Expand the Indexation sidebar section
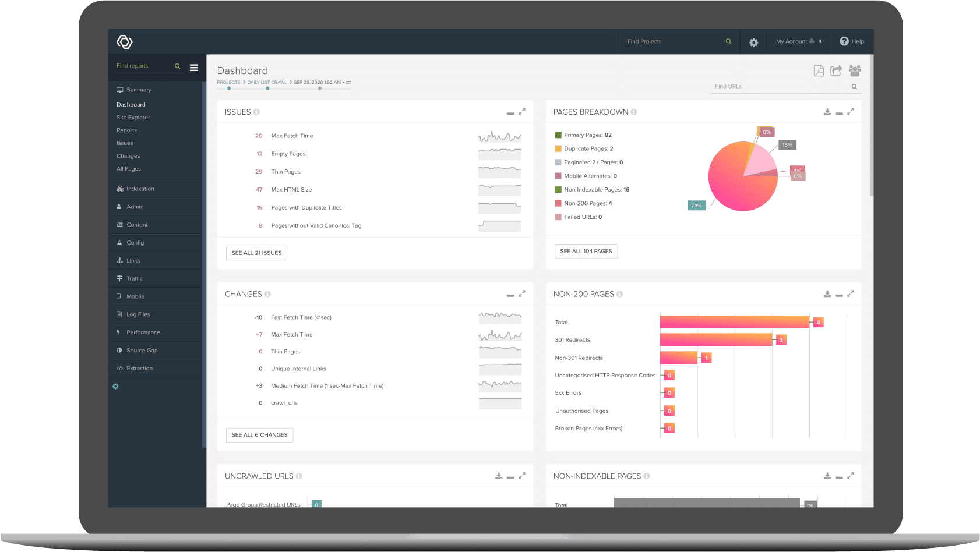Viewport: 980px width, 552px height. (x=140, y=189)
